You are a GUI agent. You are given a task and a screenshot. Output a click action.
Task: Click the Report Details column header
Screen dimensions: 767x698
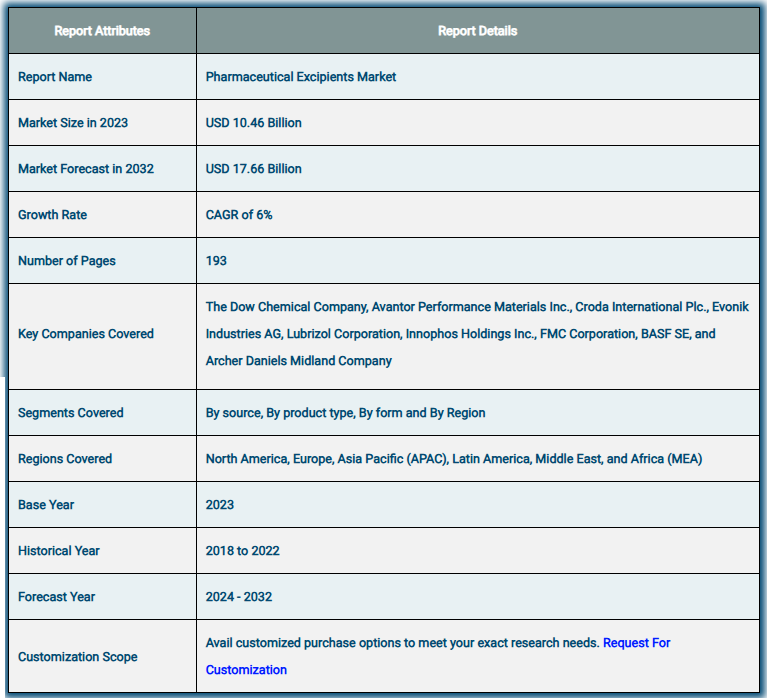click(477, 31)
